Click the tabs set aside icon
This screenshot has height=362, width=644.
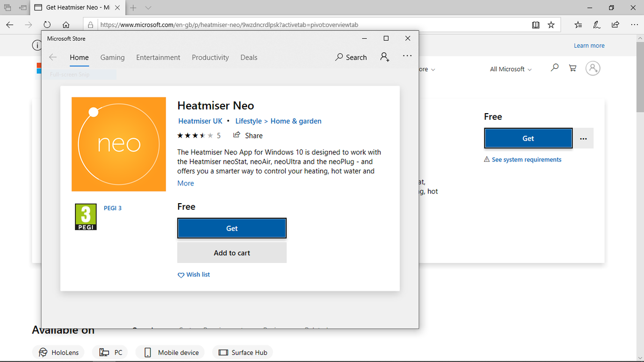(8, 8)
